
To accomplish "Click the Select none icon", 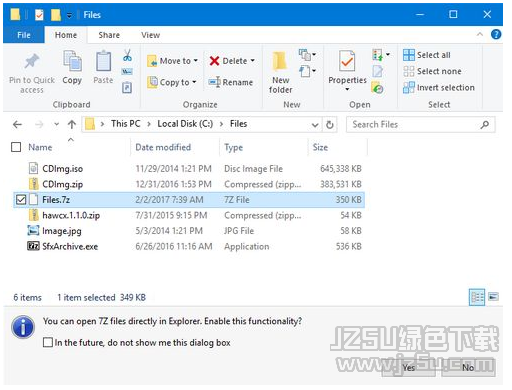I will [x=409, y=71].
